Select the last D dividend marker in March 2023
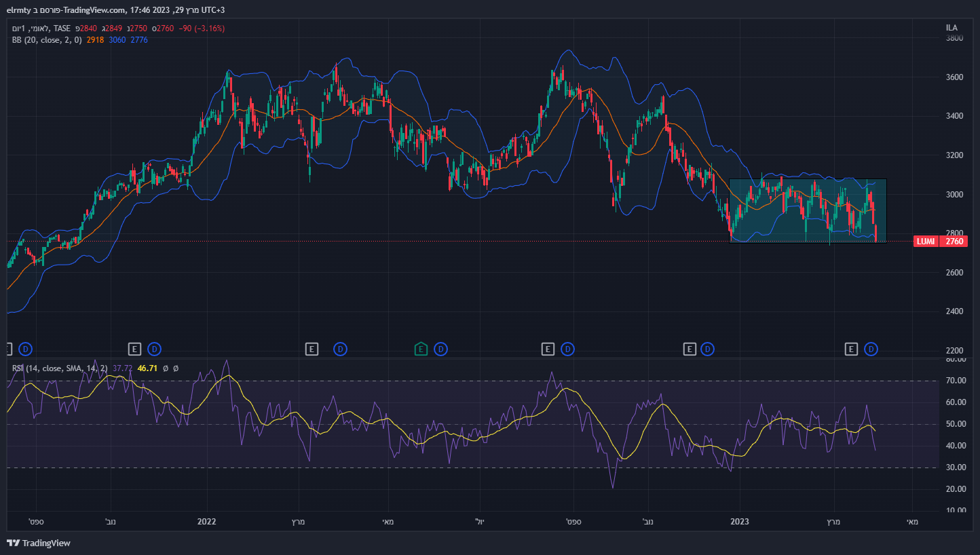Viewport: 980px width, 555px height. click(x=871, y=349)
